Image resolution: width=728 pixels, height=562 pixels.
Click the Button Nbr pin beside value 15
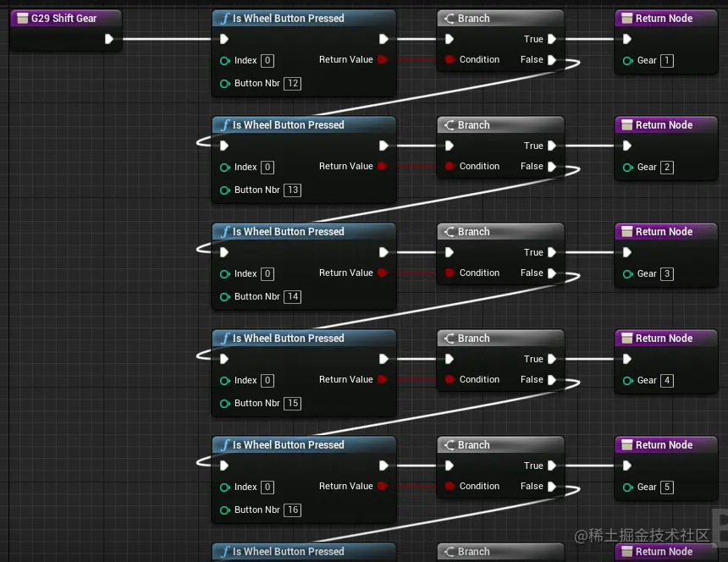pos(225,404)
